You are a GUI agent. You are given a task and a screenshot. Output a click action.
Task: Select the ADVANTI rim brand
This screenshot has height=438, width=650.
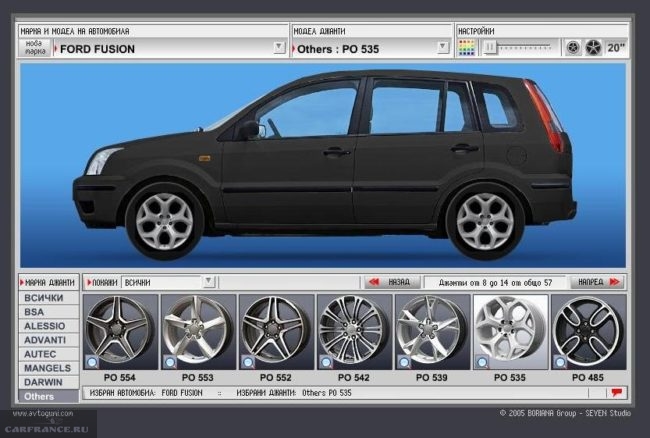(x=49, y=340)
